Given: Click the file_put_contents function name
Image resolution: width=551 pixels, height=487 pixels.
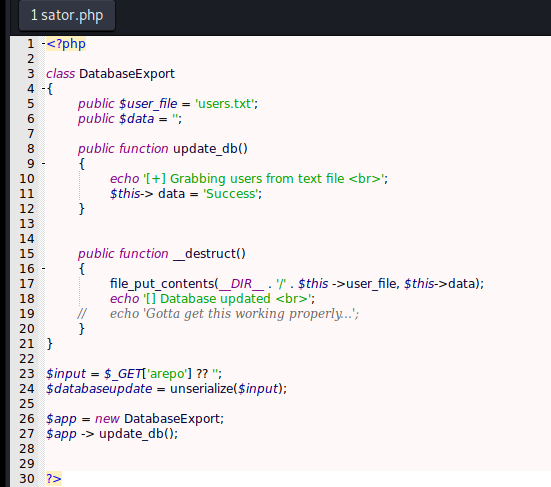Looking at the screenshot, I should click(x=162, y=284).
